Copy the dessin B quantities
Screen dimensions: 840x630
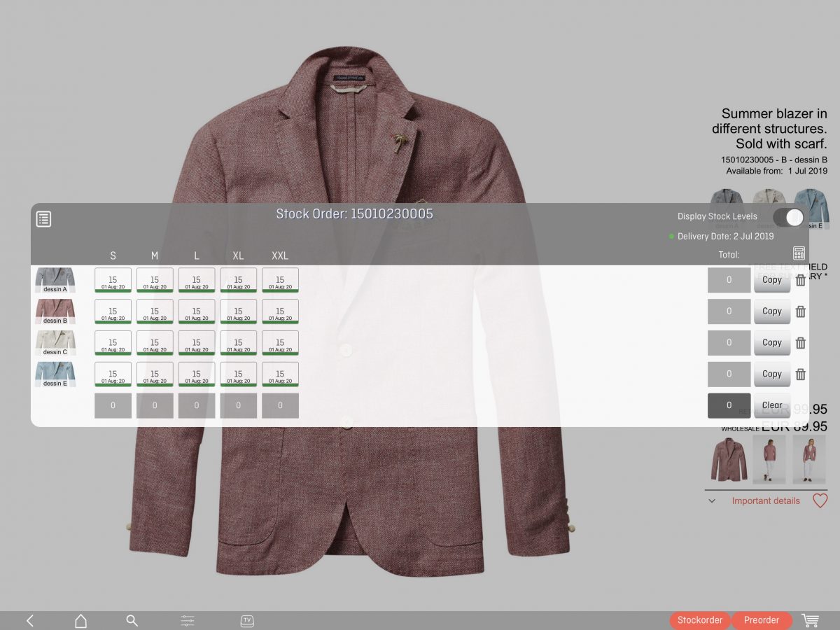click(x=772, y=311)
